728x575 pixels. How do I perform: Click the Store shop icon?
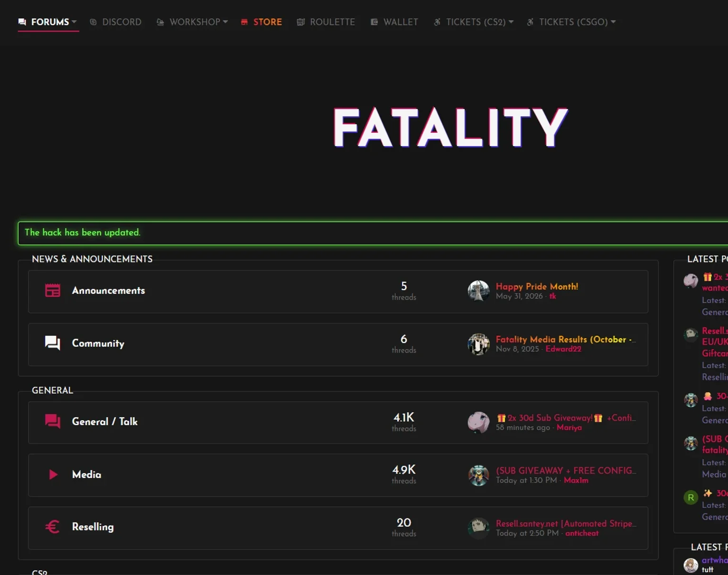coord(244,22)
